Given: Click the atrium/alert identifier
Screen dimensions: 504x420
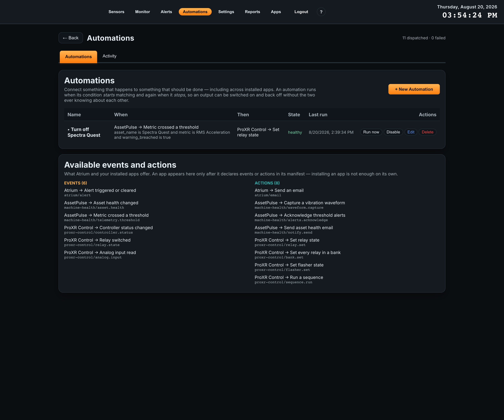Looking at the screenshot, I should pyautogui.click(x=77, y=195).
